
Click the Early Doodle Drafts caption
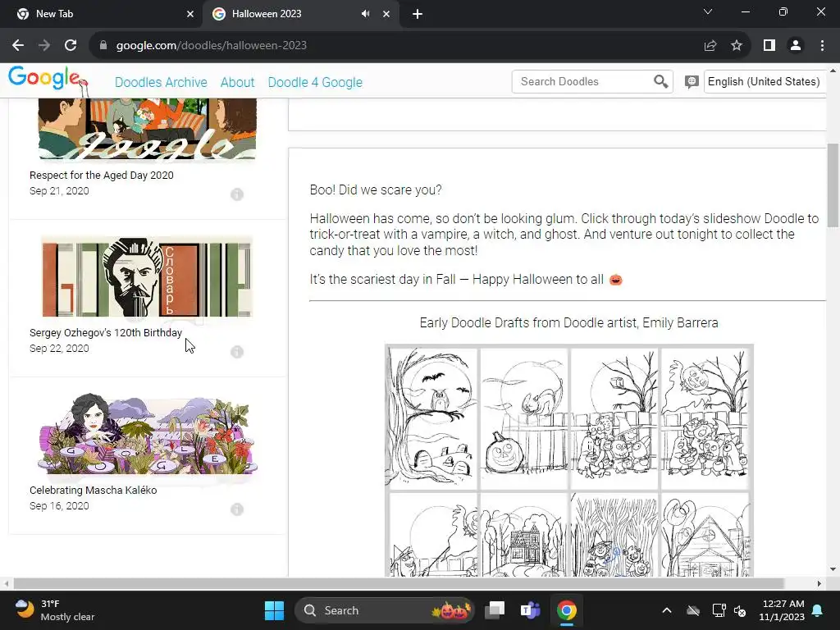tap(569, 322)
